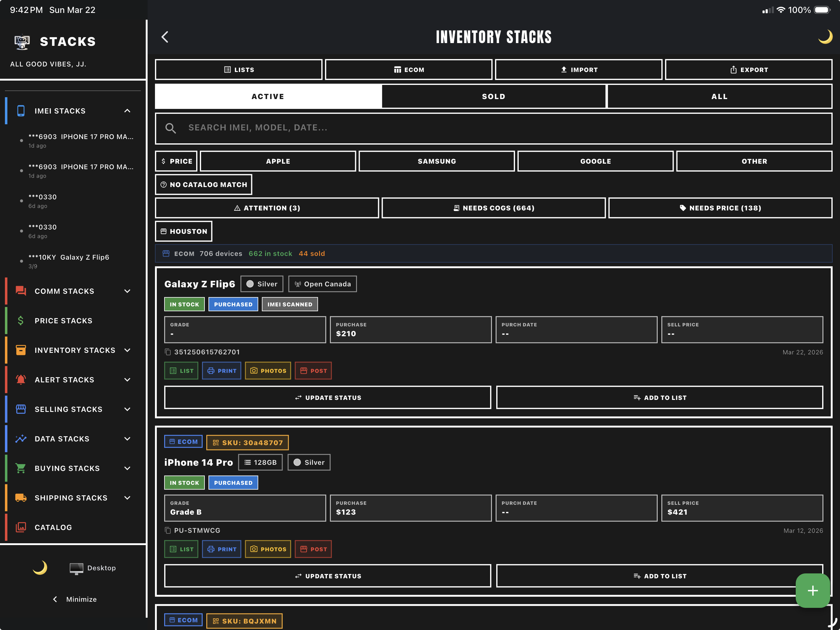Image resolution: width=840 pixels, height=630 pixels.
Task: Toggle dark mode with the top-right moon icon
Action: click(x=825, y=37)
